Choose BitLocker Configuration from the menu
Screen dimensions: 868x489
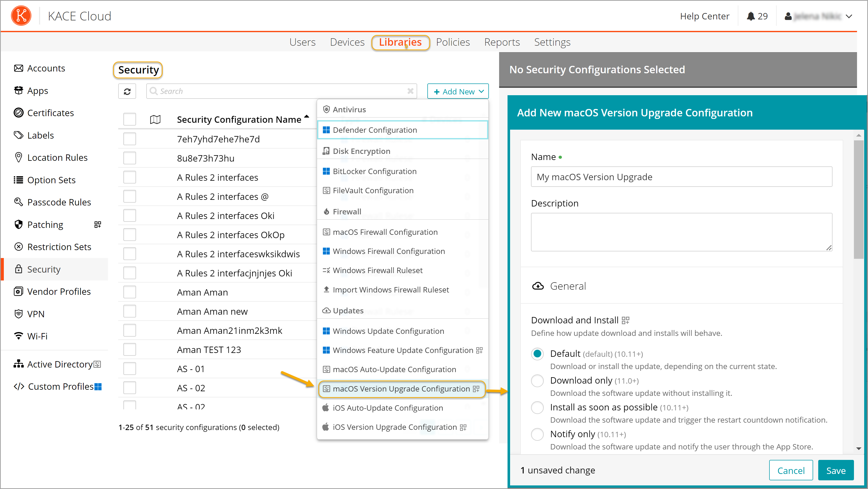[x=374, y=171]
